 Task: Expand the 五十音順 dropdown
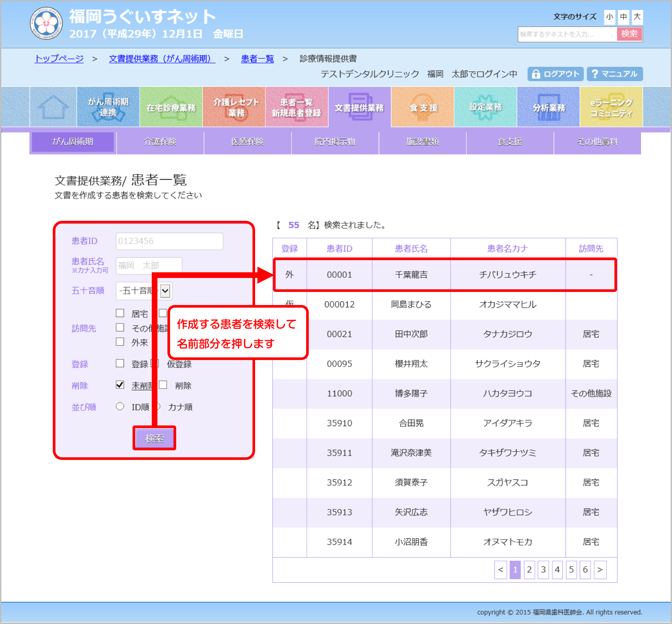(x=165, y=291)
